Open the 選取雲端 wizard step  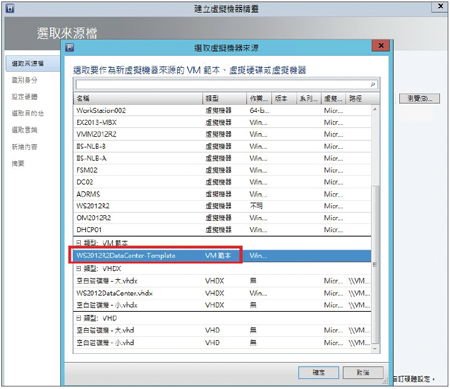click(24, 130)
